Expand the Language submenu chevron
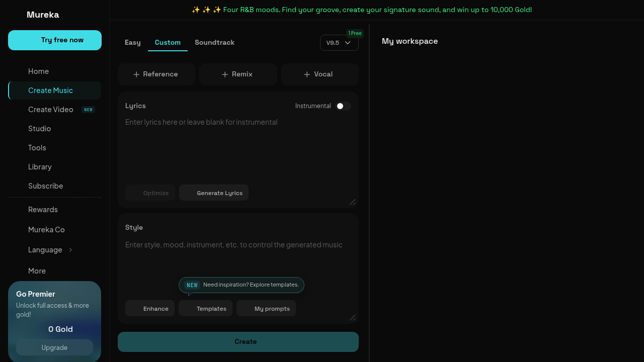Image resolution: width=644 pixels, height=362 pixels. (x=70, y=250)
